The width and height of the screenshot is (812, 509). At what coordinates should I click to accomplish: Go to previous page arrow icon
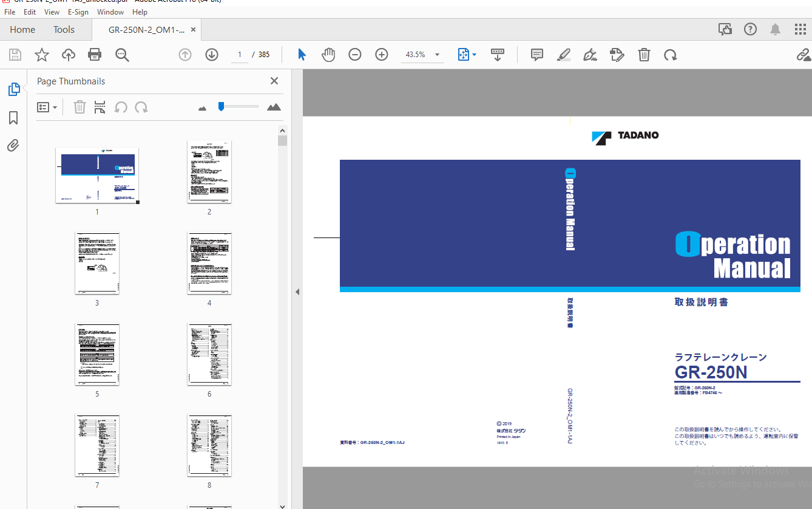[x=185, y=55]
